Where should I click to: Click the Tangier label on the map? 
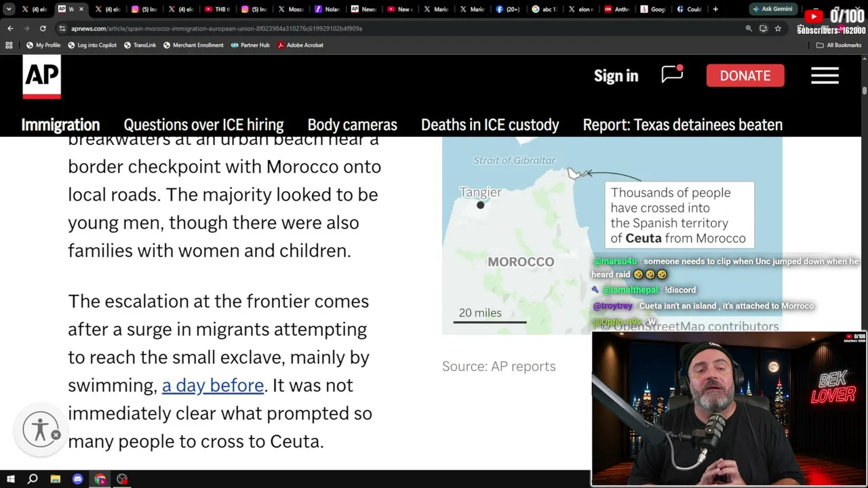(x=480, y=192)
